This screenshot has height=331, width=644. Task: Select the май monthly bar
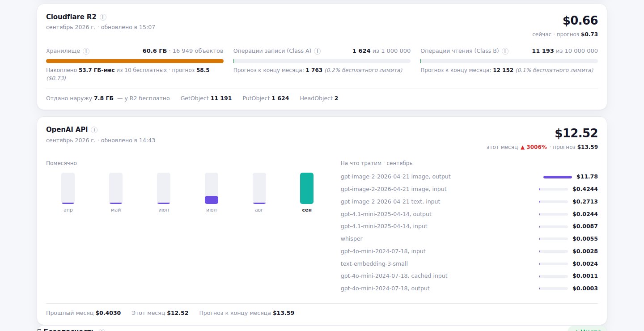tap(116, 188)
